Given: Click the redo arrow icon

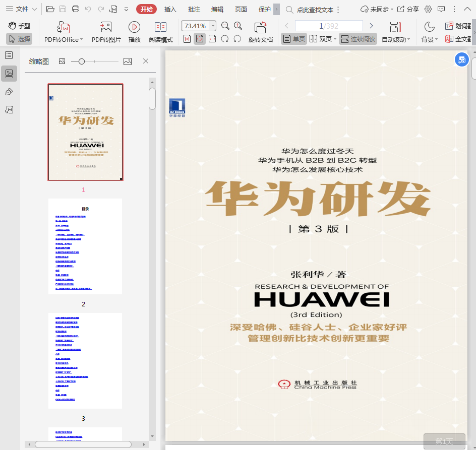Looking at the screenshot, I should click(x=101, y=9).
